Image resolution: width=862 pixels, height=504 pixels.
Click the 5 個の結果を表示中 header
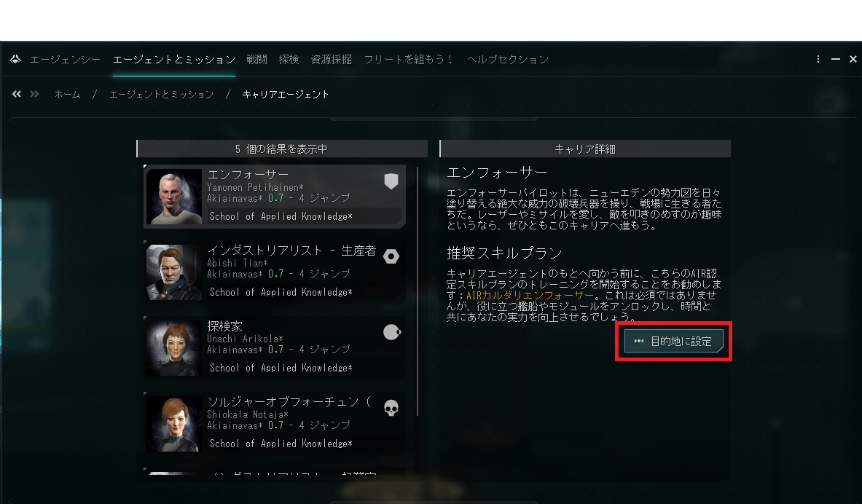tap(282, 149)
